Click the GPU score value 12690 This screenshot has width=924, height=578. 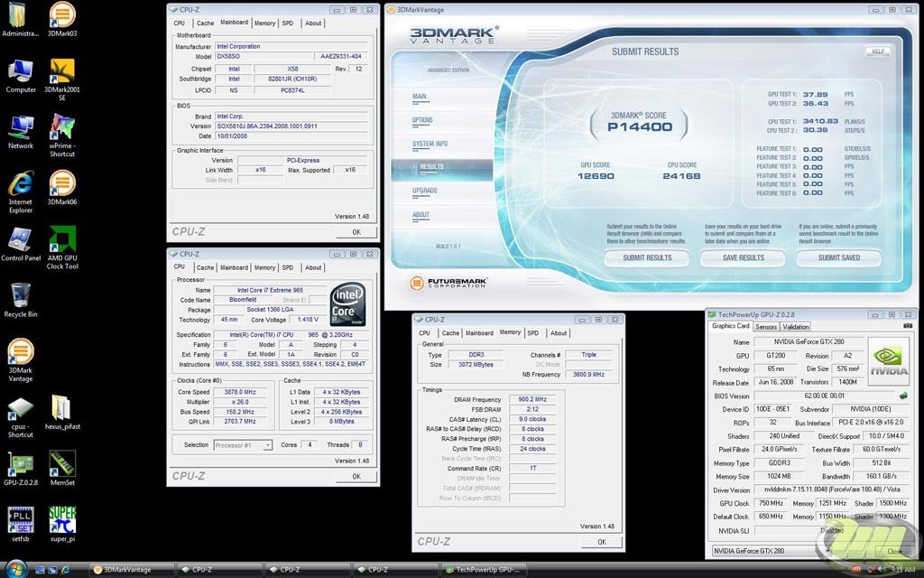[x=596, y=176]
